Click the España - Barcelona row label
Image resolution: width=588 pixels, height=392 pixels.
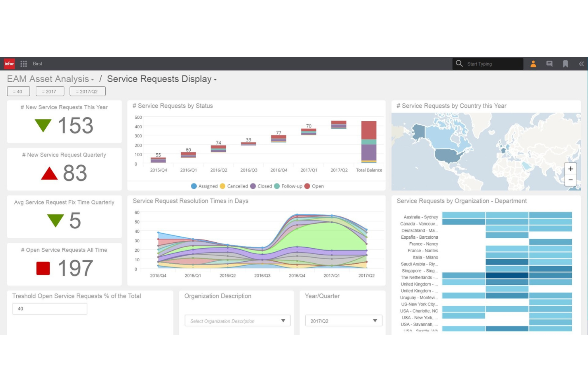tap(420, 238)
